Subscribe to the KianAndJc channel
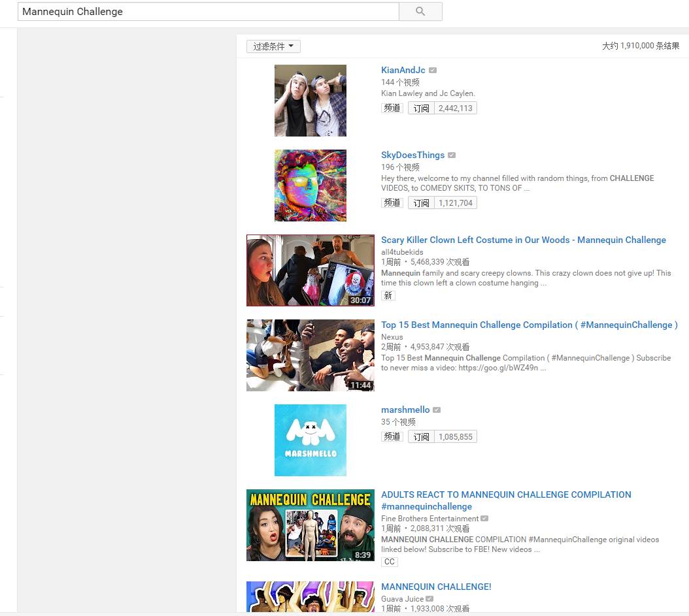 click(x=422, y=108)
